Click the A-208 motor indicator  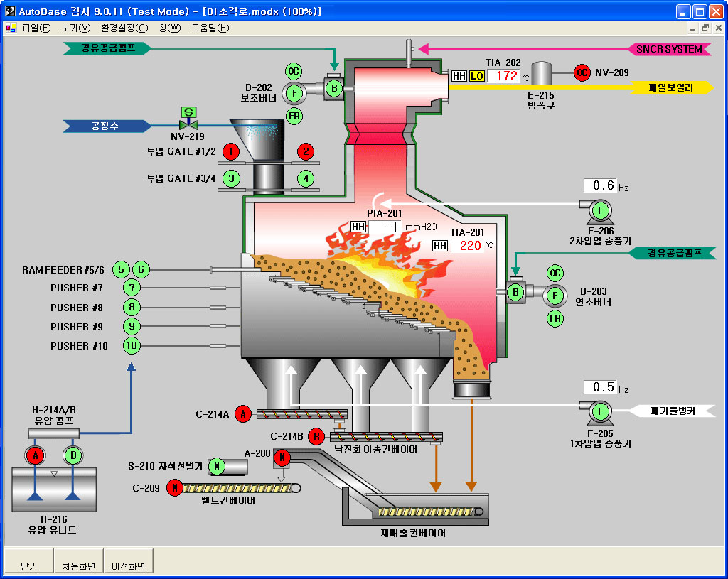pyautogui.click(x=282, y=456)
